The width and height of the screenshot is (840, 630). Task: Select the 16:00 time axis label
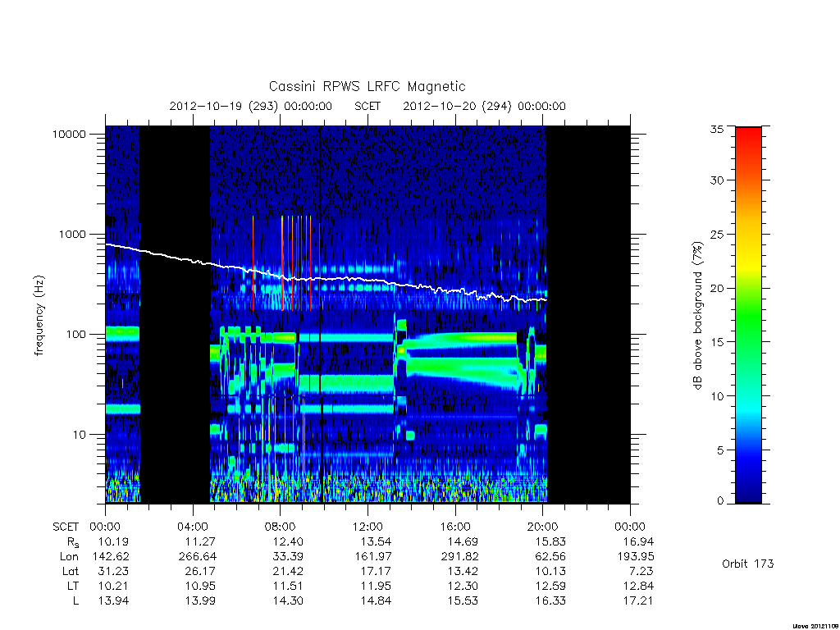(x=455, y=527)
